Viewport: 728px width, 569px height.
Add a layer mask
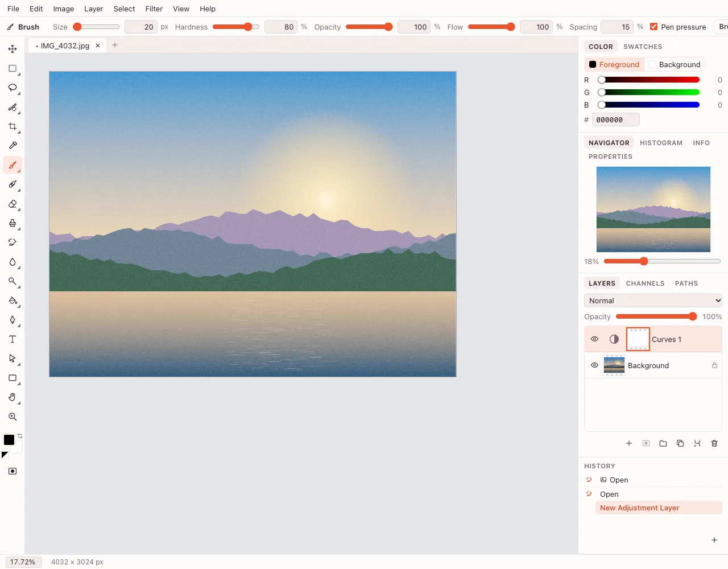coord(646,443)
